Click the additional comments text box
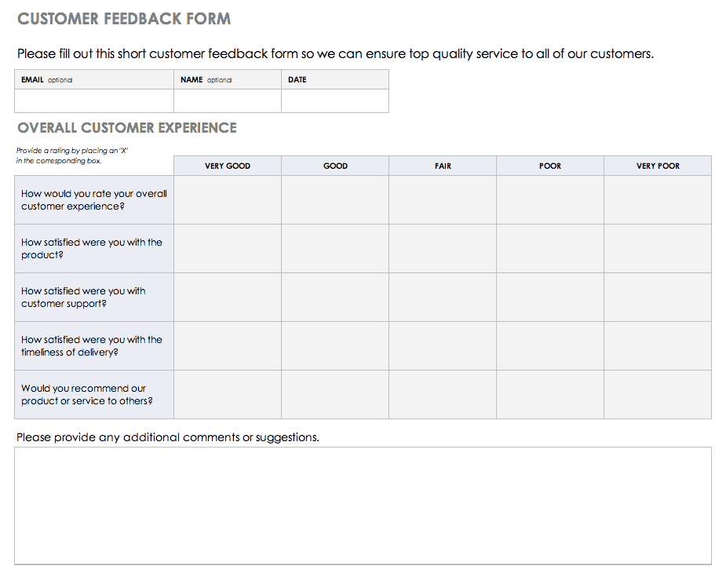726x588 pixels. click(363, 506)
